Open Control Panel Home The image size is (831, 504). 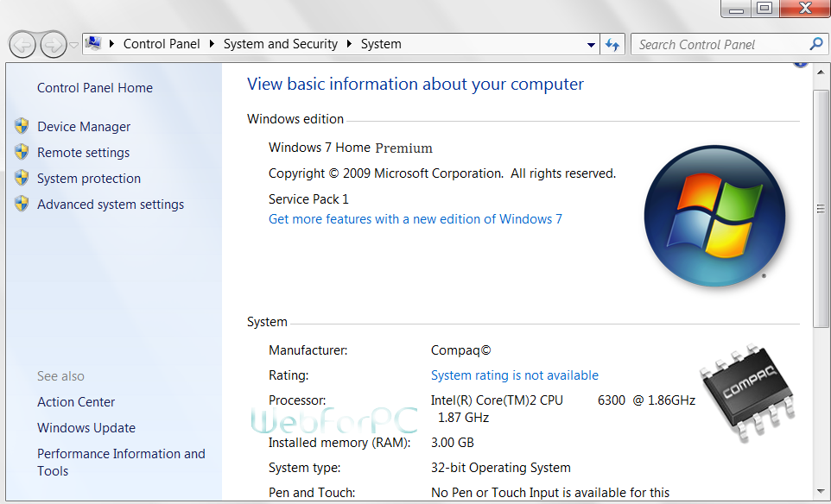click(95, 88)
